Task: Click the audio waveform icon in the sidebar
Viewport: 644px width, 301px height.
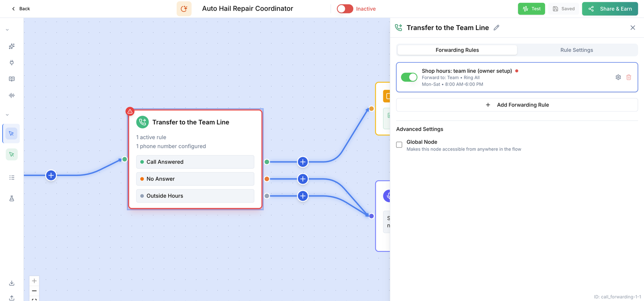Action: tap(12, 95)
